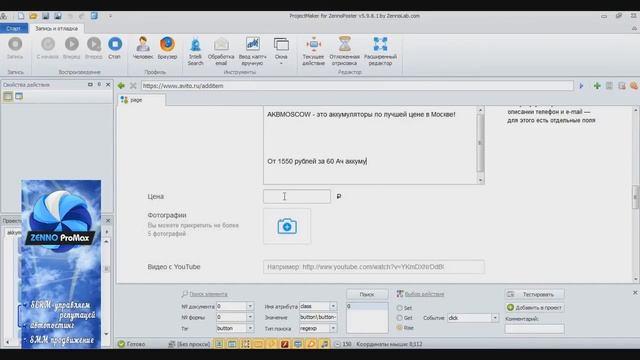Click the first Save icon in quick access toolbar
The height and width of the screenshot is (360, 640).
(45, 16)
